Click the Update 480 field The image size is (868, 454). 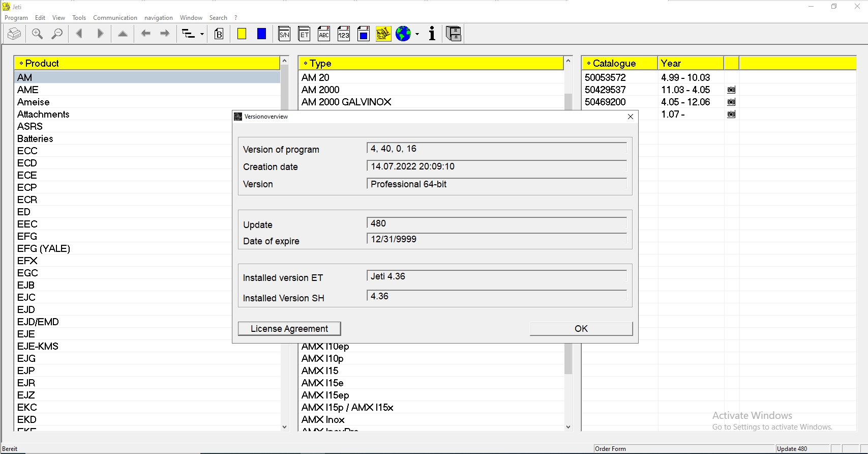coord(496,223)
